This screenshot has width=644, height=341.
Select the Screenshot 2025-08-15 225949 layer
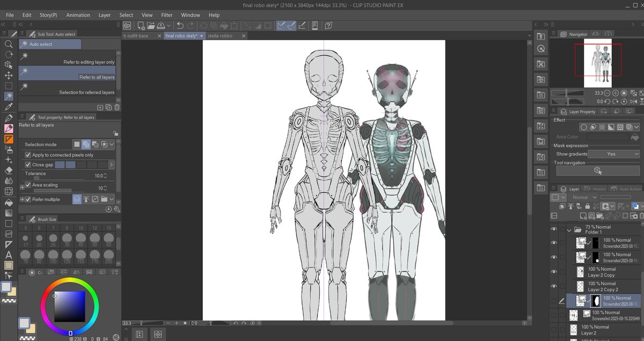[x=605, y=315]
